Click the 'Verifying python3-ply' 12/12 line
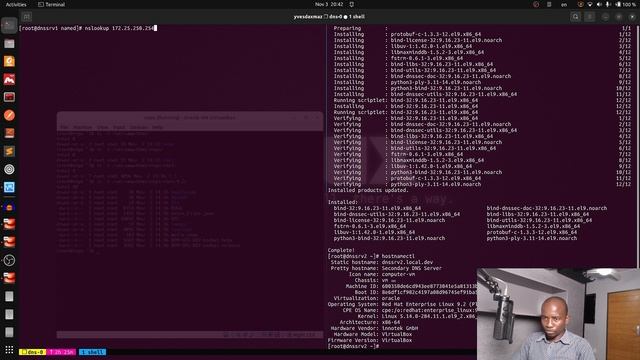The height and width of the screenshot is (360, 640). pos(482,184)
